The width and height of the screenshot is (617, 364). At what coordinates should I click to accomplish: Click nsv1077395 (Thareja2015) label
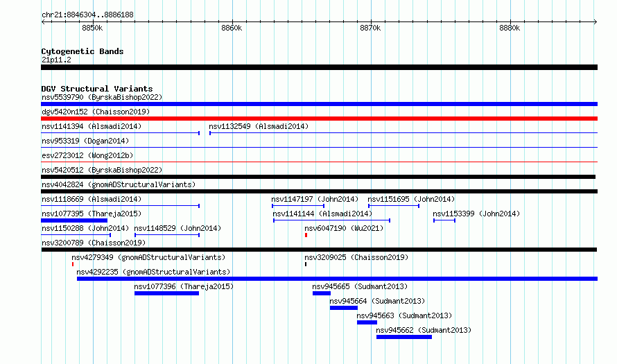coord(92,214)
